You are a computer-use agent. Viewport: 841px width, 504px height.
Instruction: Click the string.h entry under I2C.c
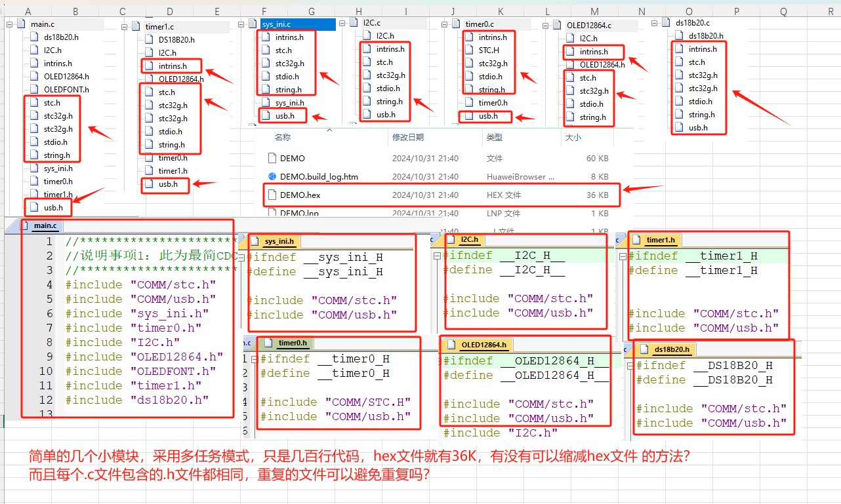click(x=390, y=102)
